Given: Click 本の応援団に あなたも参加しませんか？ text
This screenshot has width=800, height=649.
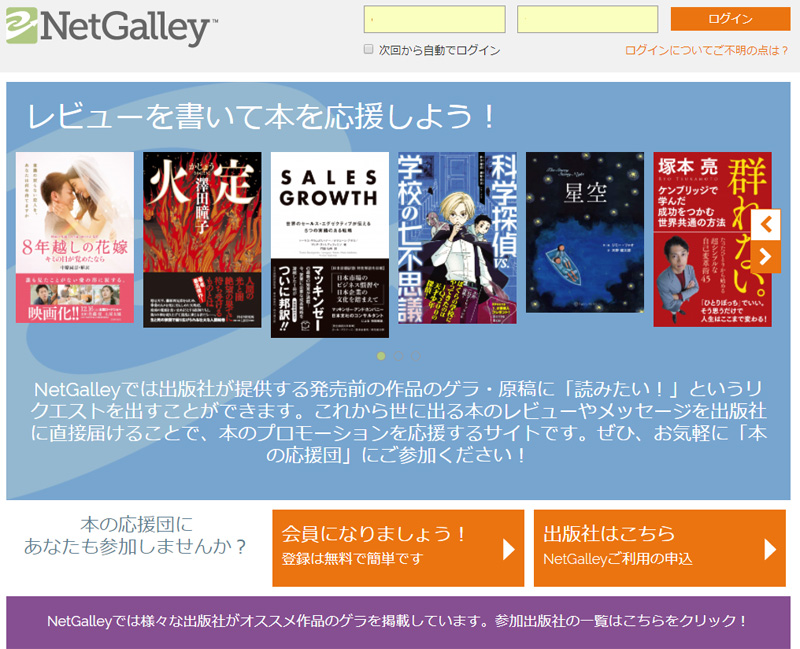Looking at the screenshot, I should tap(136, 536).
